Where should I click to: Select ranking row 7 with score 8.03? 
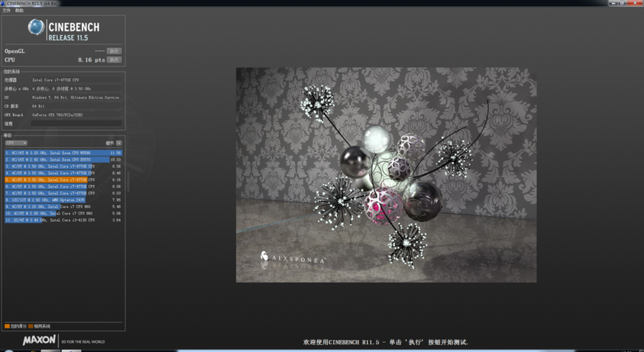tap(63, 193)
